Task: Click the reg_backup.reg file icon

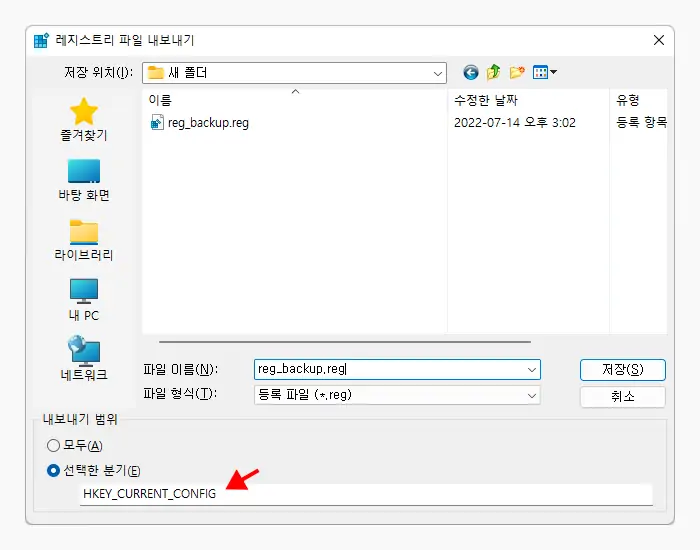Action: point(157,122)
